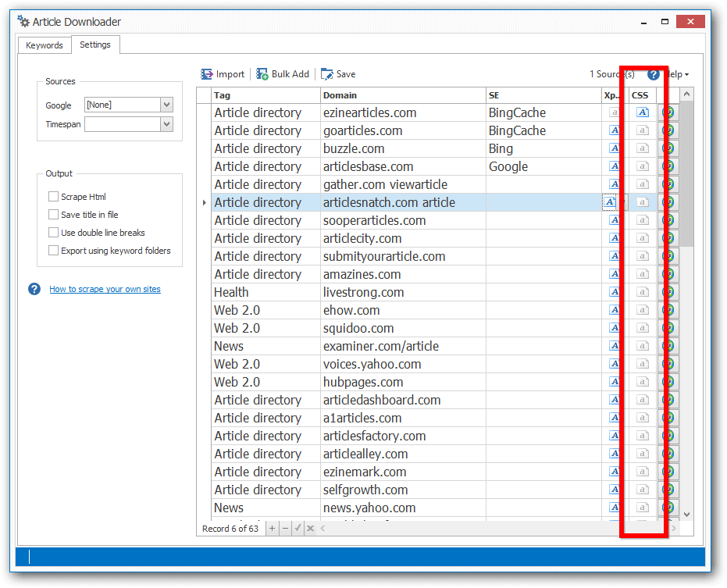The height and width of the screenshot is (588, 727).
Task: Sort by the Domain column header
Action: coord(403,95)
